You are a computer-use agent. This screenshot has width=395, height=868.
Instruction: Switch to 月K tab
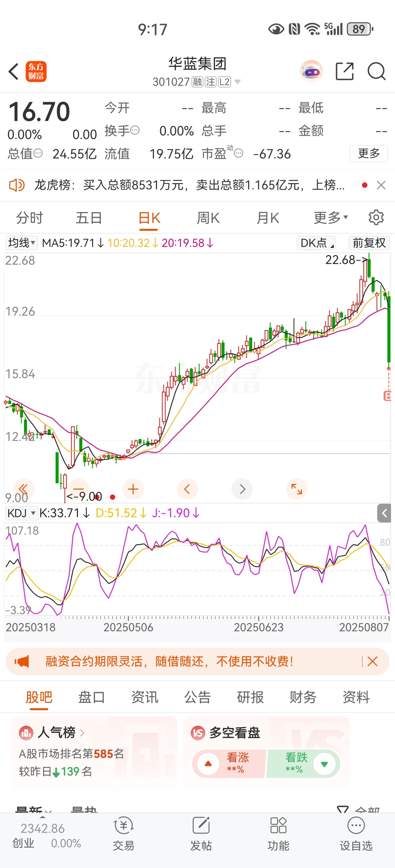pyautogui.click(x=268, y=218)
